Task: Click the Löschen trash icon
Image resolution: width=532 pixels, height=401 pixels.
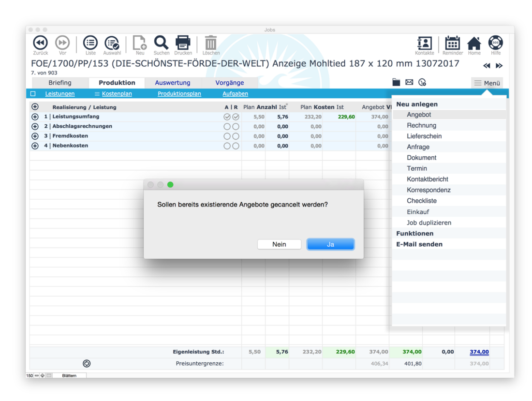Action: point(210,44)
